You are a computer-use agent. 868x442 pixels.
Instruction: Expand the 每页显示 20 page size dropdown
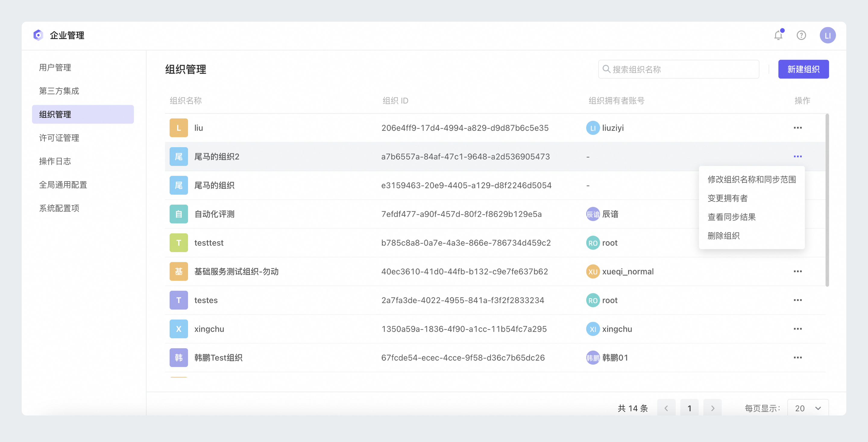coord(808,408)
